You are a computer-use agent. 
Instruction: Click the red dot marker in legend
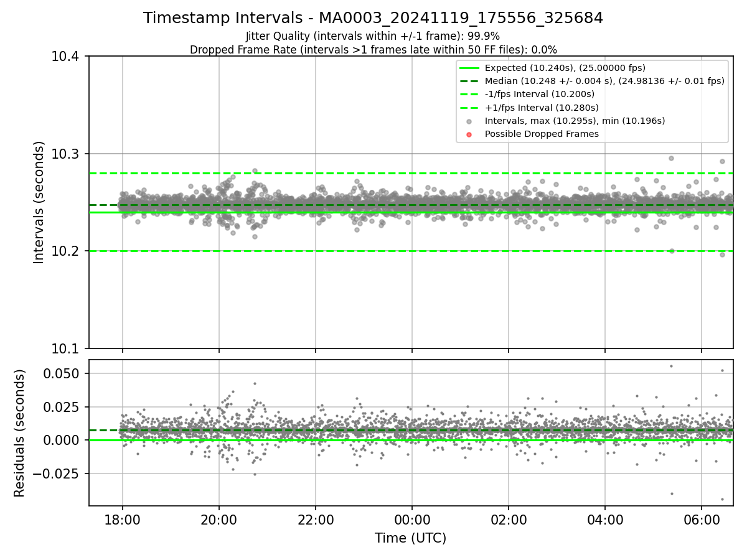point(469,134)
